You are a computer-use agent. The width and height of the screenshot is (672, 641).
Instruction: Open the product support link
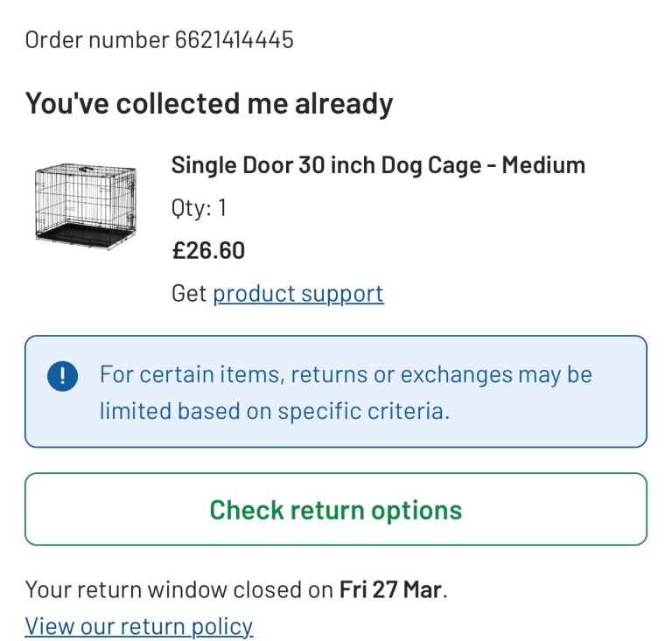coord(297,294)
